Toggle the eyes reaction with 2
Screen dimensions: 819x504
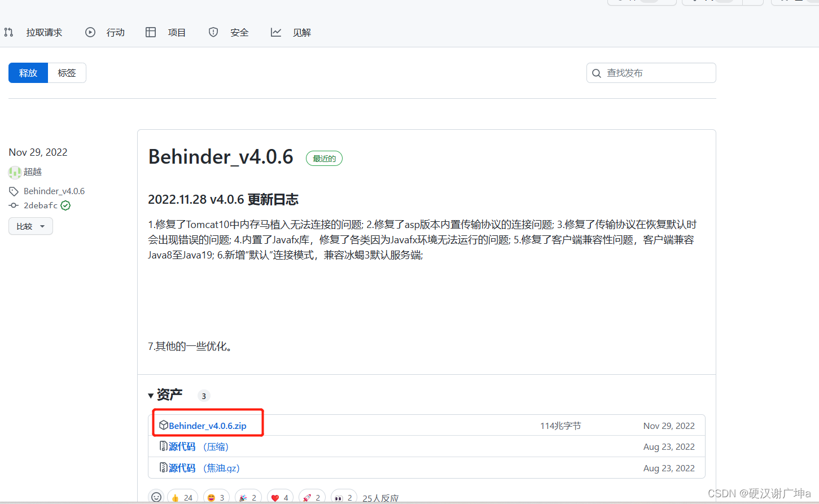tap(344, 497)
